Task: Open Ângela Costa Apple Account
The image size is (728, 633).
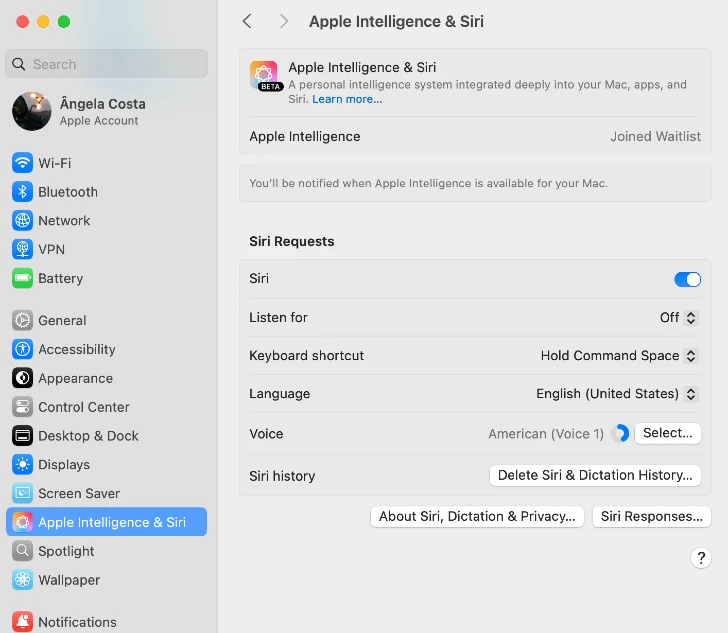Action: [106, 111]
